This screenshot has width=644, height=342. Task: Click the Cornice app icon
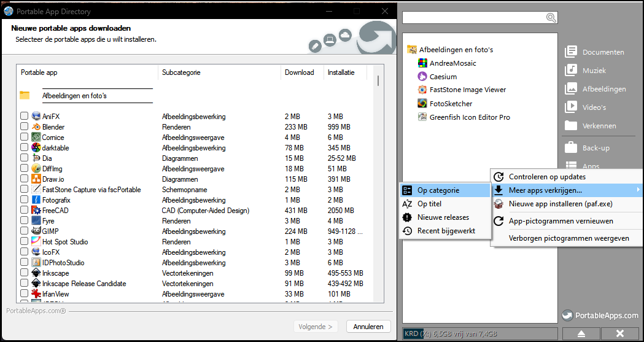pos(36,137)
